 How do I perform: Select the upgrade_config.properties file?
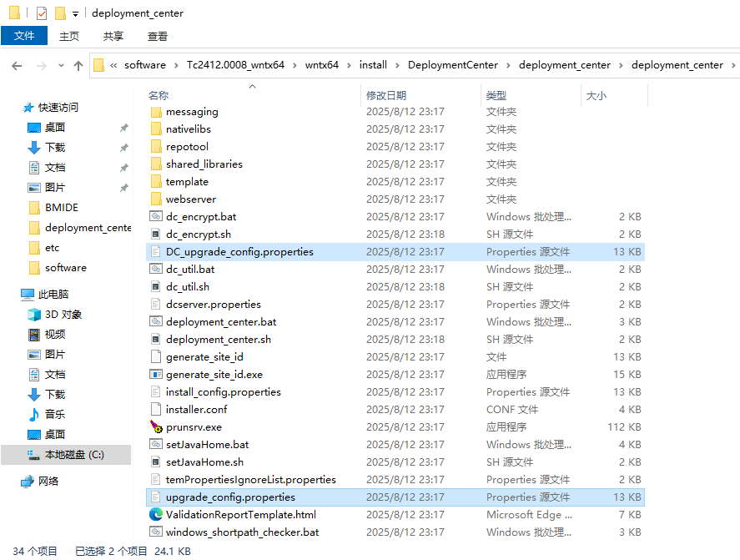pos(229,497)
